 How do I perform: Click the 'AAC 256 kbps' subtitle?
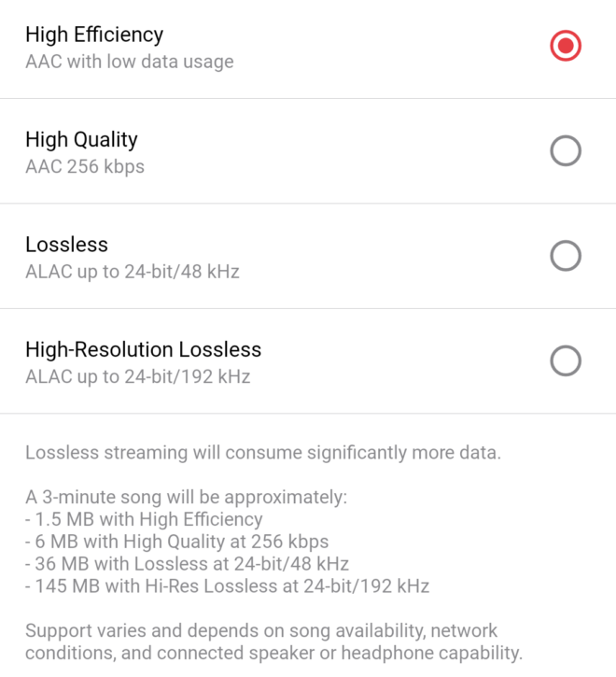(x=85, y=168)
